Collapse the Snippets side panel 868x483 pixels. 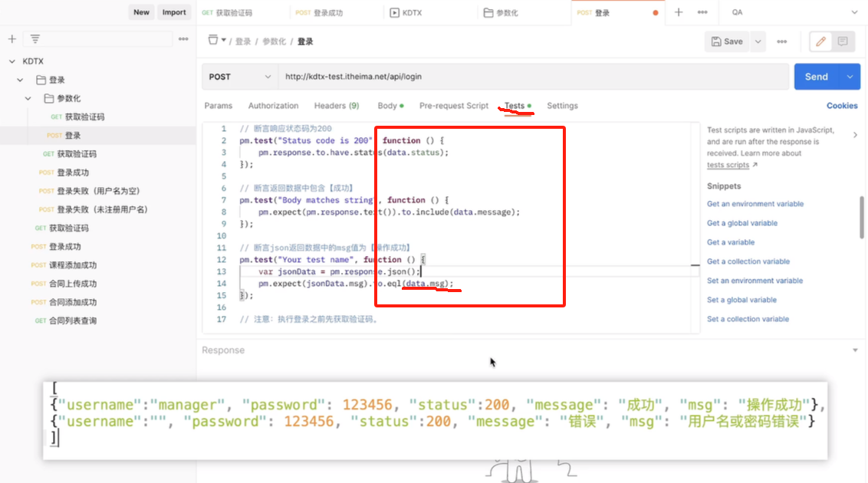tap(855, 135)
